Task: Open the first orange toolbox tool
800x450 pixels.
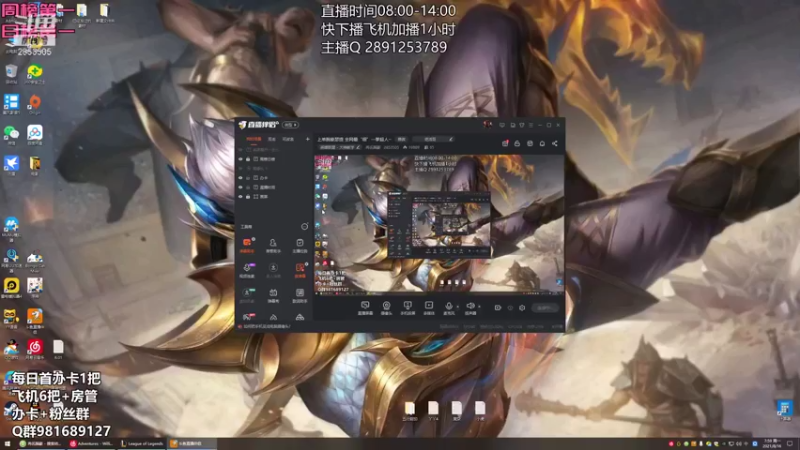Action: (247, 244)
